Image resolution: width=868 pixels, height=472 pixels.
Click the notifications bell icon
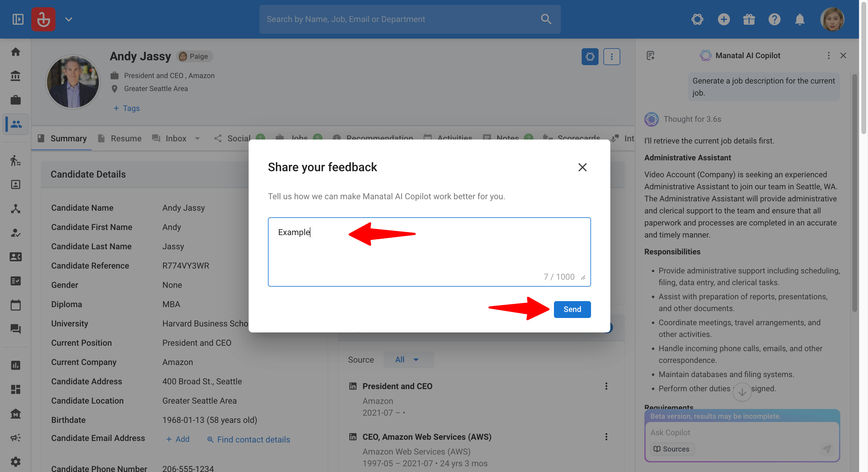point(800,19)
